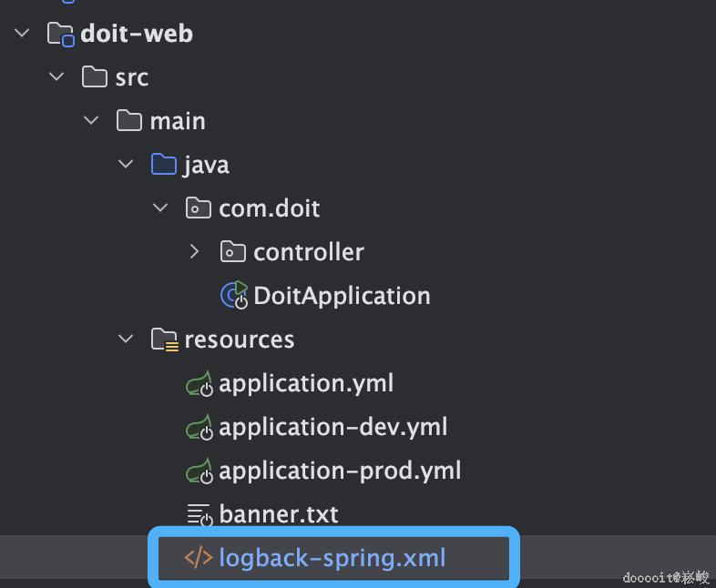Screen dimensions: 716x588
Task: Click the com.doit package icon
Action: (x=199, y=208)
